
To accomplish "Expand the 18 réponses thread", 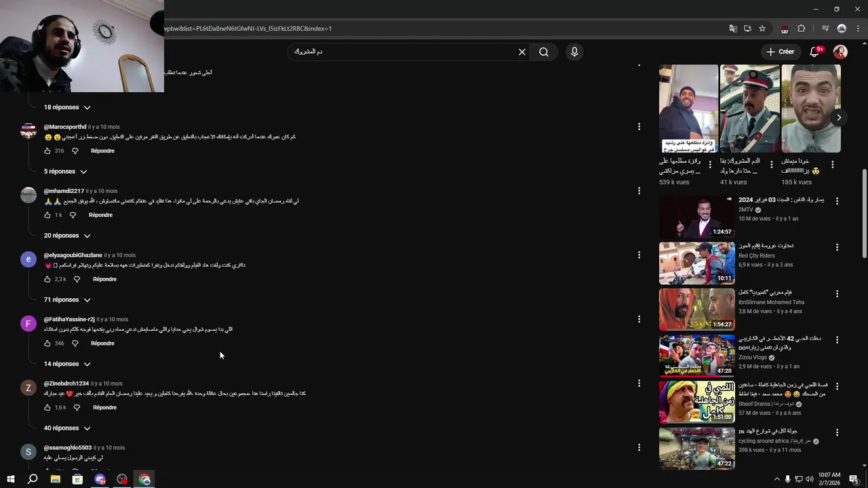I will click(67, 107).
